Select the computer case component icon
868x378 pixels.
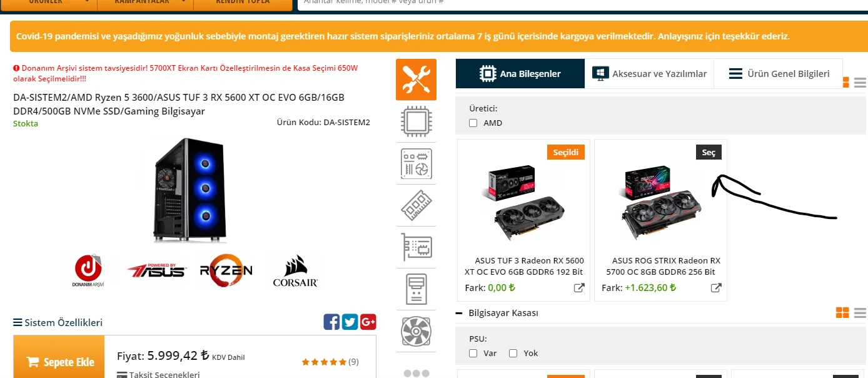pyautogui.click(x=416, y=289)
